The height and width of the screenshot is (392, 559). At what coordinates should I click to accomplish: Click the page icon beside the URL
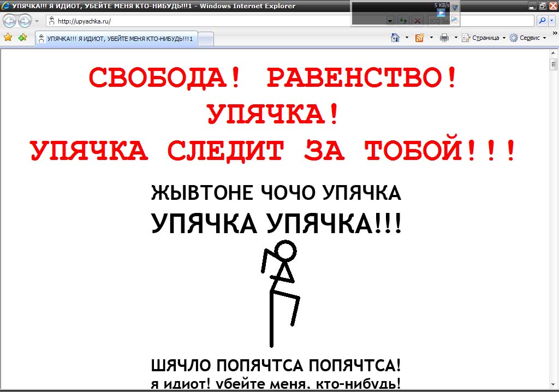coord(52,21)
